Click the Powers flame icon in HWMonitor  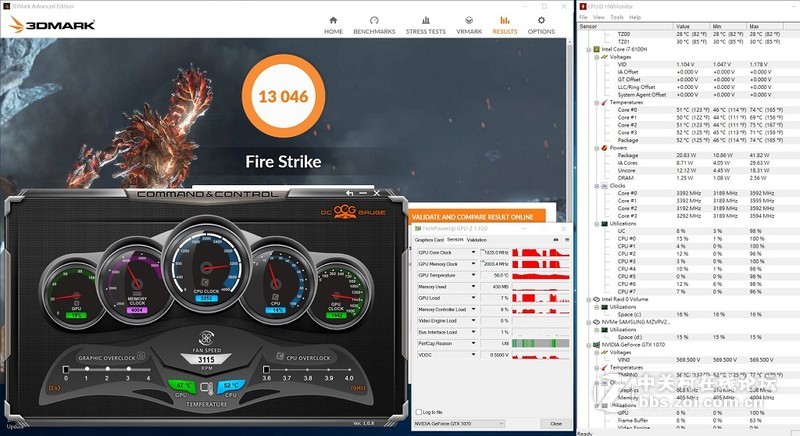(x=604, y=148)
